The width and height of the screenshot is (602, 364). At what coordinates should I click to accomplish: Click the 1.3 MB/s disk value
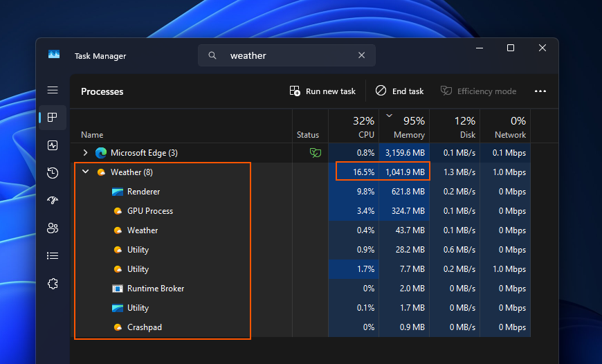pyautogui.click(x=459, y=172)
